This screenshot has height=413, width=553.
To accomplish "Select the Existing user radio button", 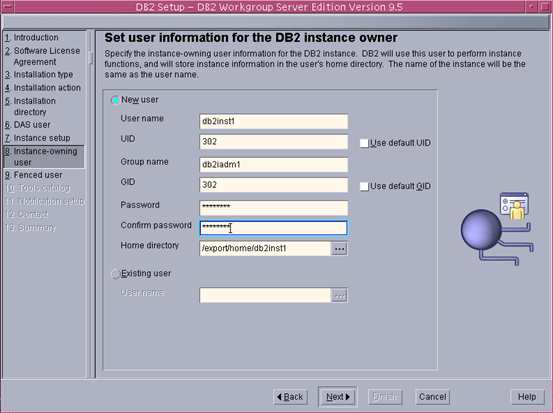I will [116, 274].
